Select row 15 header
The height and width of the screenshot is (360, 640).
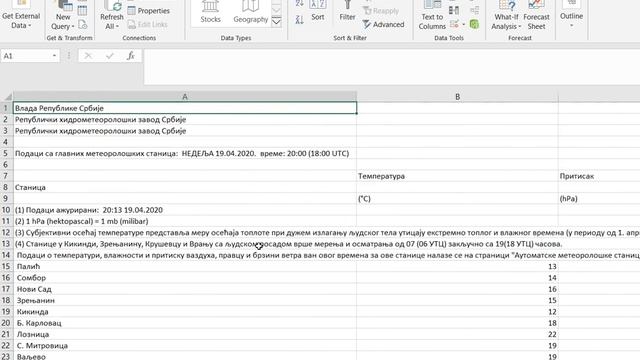6,267
